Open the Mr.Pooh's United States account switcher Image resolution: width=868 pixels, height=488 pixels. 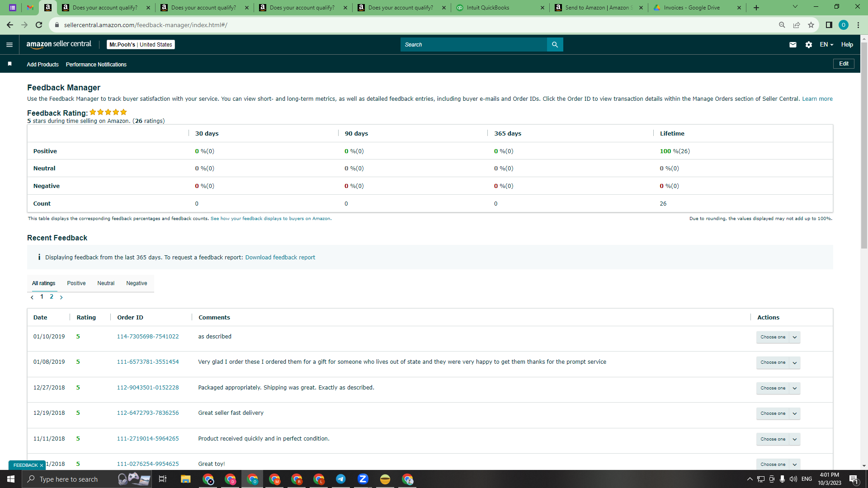[141, 44]
